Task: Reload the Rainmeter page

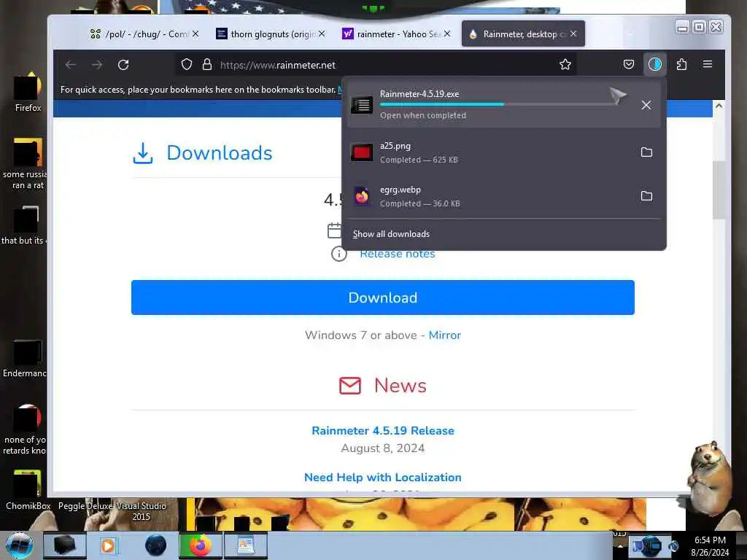Action: click(123, 65)
